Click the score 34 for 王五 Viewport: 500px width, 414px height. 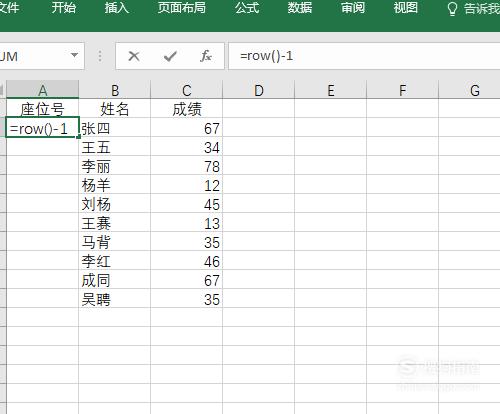187,146
